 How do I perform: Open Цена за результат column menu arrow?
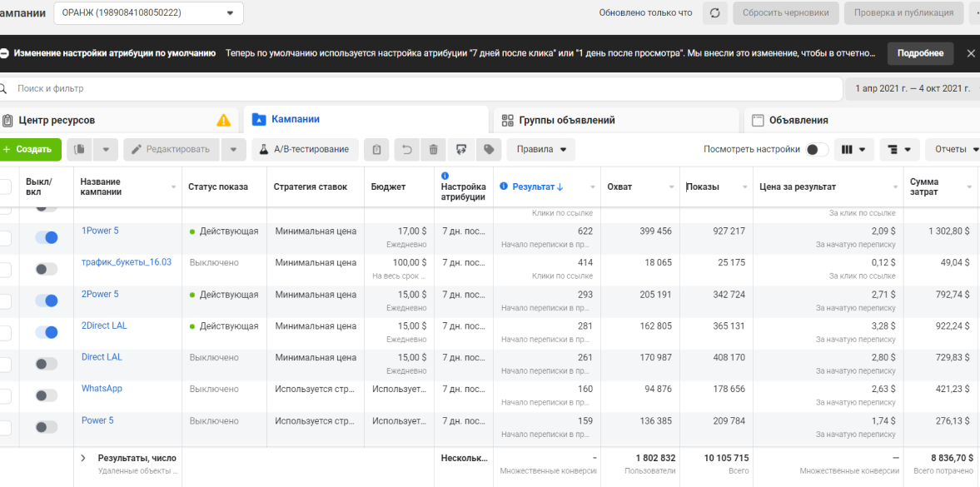click(895, 187)
